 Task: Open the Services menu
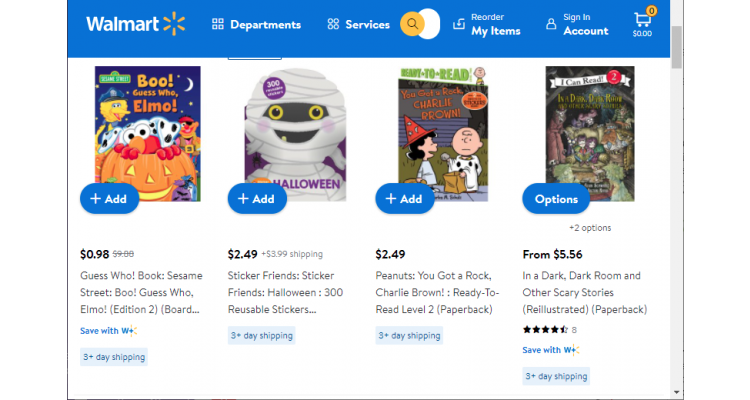tap(358, 24)
